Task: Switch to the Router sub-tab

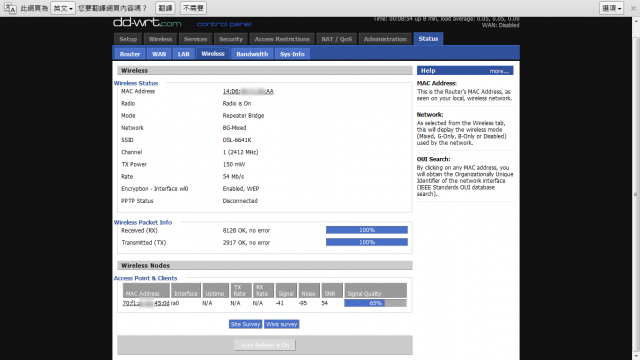Action: [x=130, y=54]
